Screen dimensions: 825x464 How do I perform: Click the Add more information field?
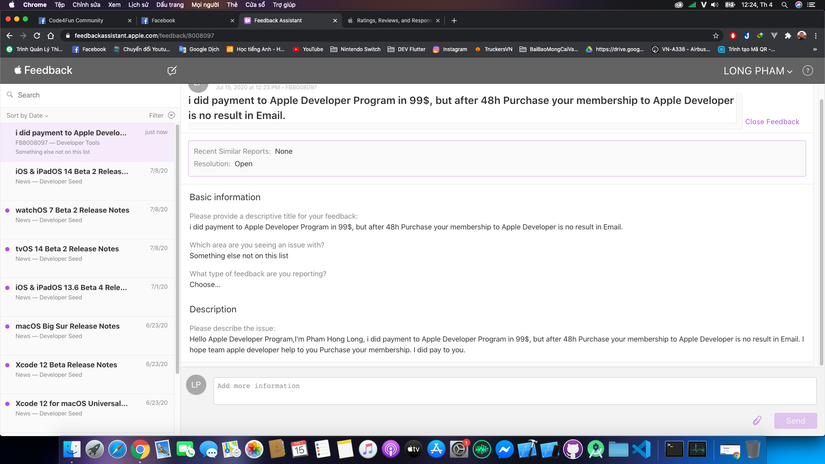[515, 390]
